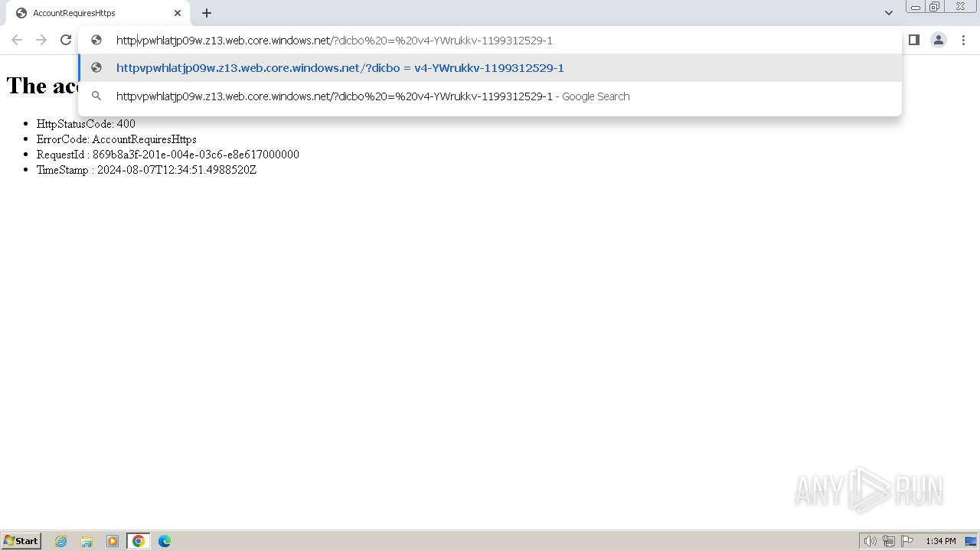Select the first URL autocomplete suggestion
980x551 pixels.
tap(490, 68)
